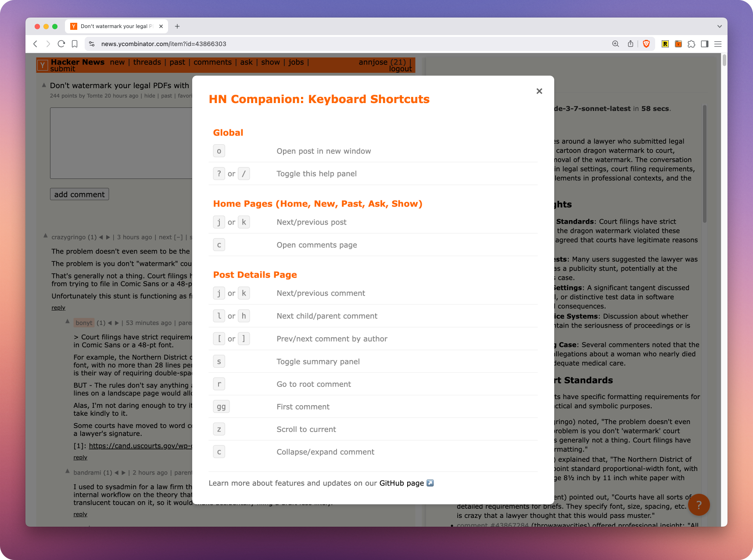
Task: Open the GitHub page link
Action: (402, 483)
